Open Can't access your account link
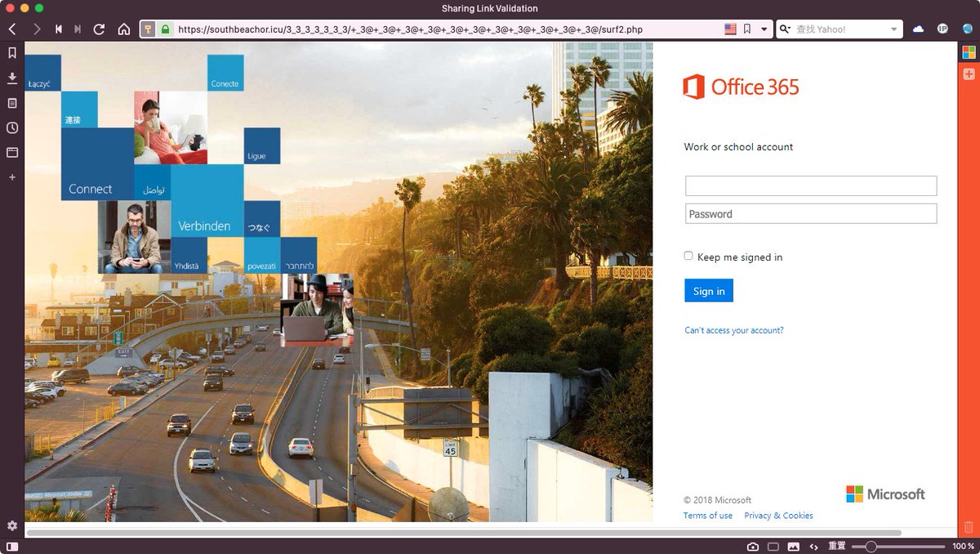 tap(734, 330)
